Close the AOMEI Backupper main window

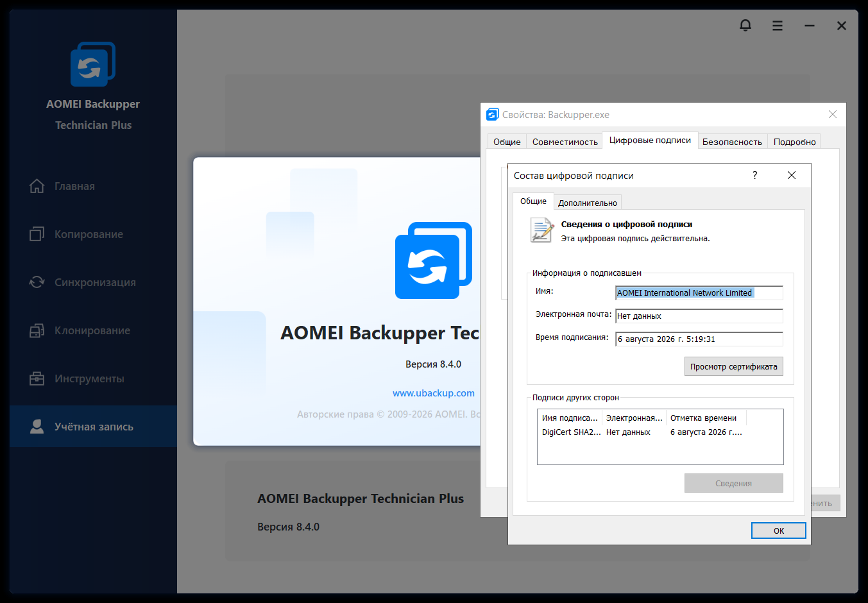point(842,26)
